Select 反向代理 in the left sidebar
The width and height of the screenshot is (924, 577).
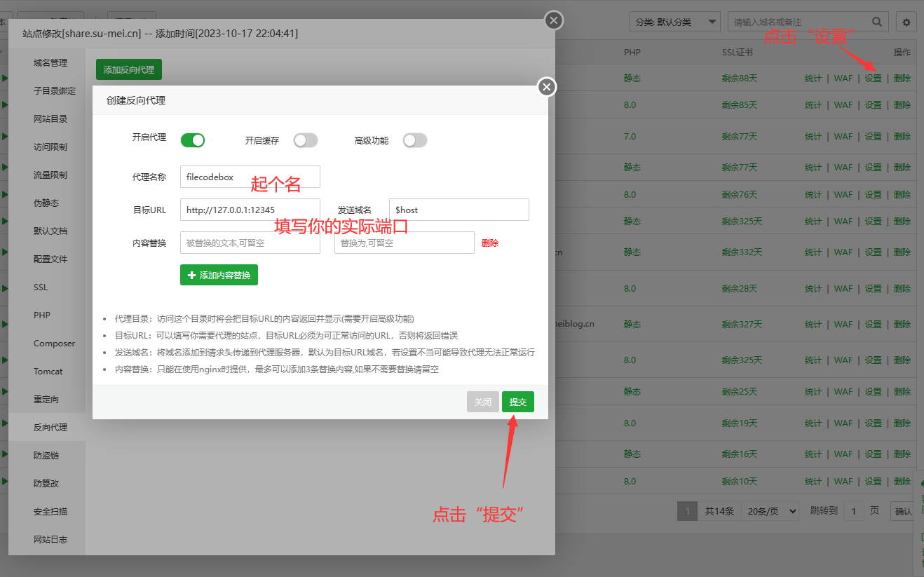(50, 427)
